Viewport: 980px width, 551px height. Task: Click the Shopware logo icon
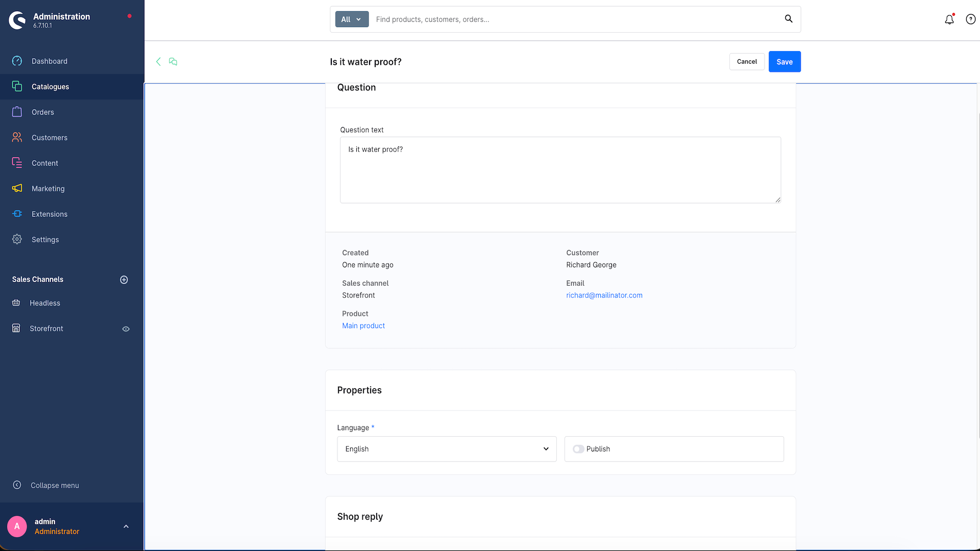coord(17,20)
